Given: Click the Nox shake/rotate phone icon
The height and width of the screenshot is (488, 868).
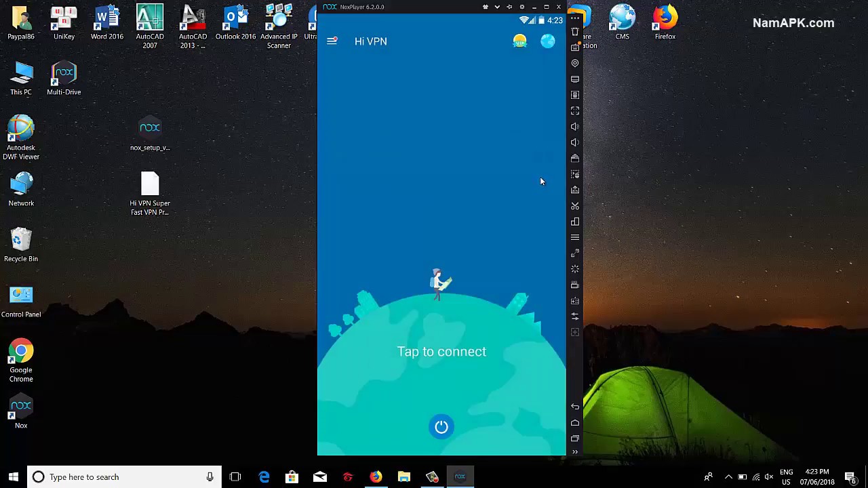Looking at the screenshot, I should pyautogui.click(x=575, y=32).
